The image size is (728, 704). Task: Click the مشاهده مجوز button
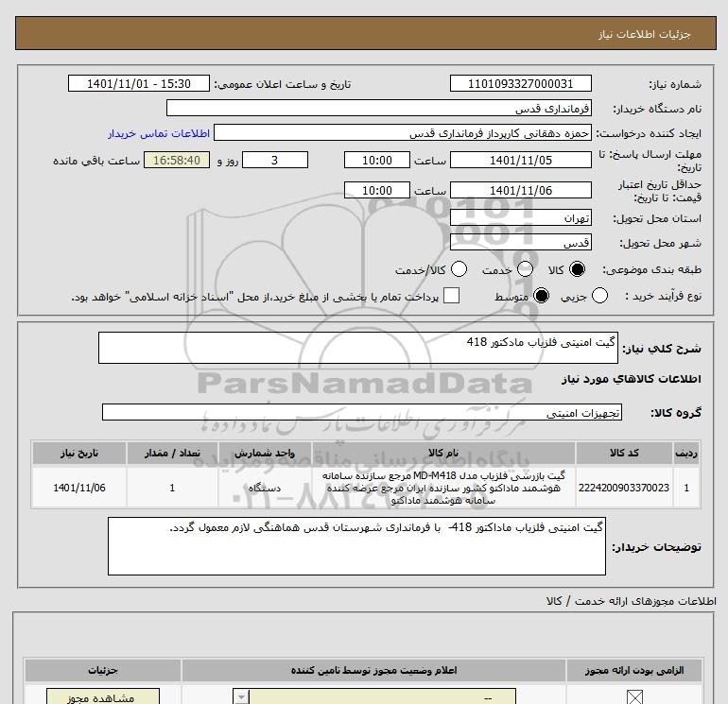click(x=103, y=696)
